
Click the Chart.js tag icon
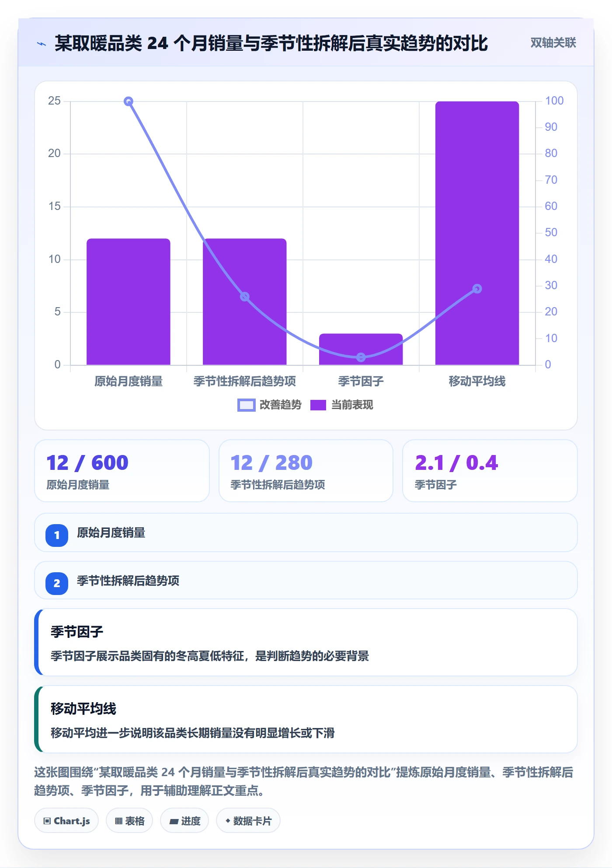pos(47,821)
